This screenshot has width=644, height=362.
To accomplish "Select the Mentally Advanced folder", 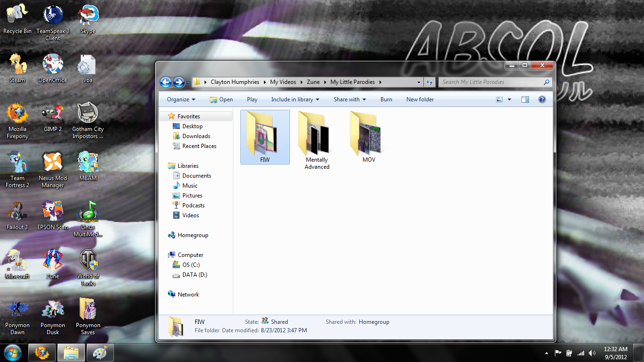I will pos(317,140).
